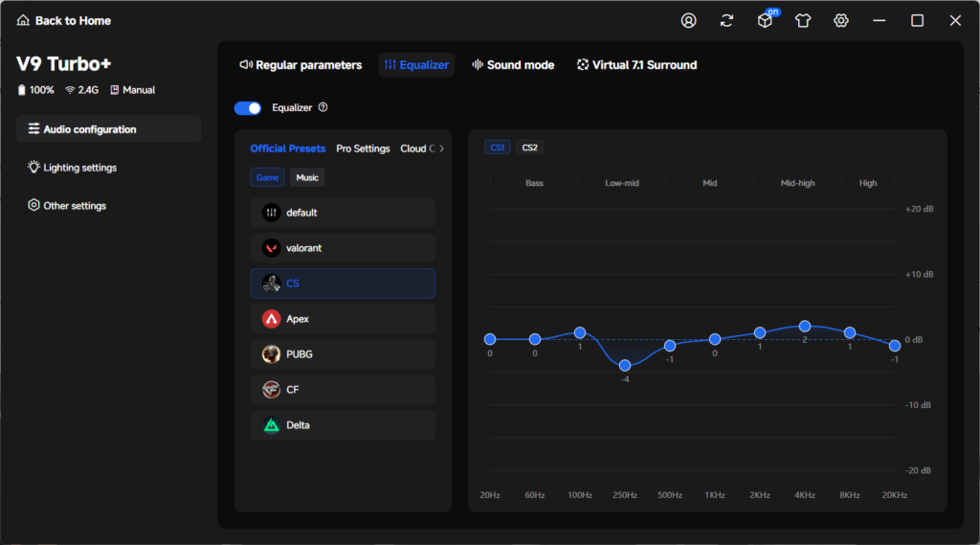This screenshot has width=980, height=545.
Task: Turn off the Equalizer switch
Action: coord(248,108)
